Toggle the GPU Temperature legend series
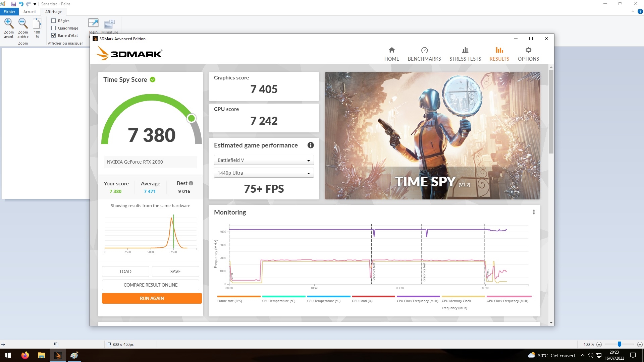644x362 pixels. pyautogui.click(x=328, y=299)
